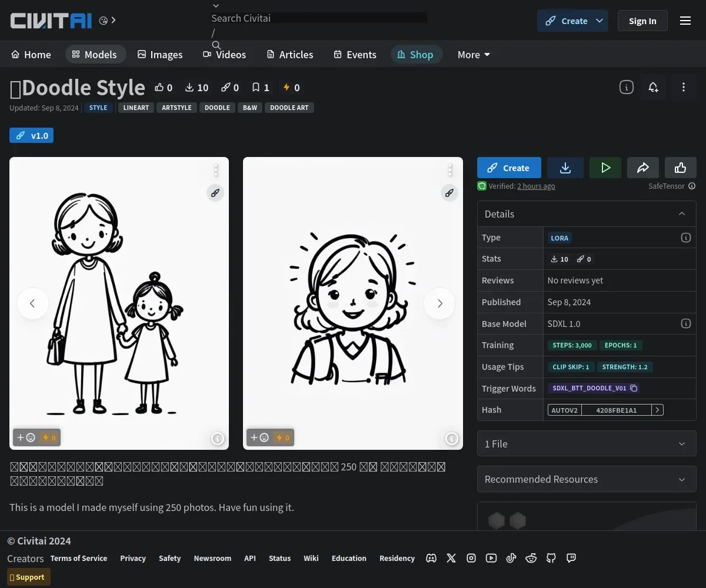
Task: Click the Base Model info icon
Action: pos(685,323)
